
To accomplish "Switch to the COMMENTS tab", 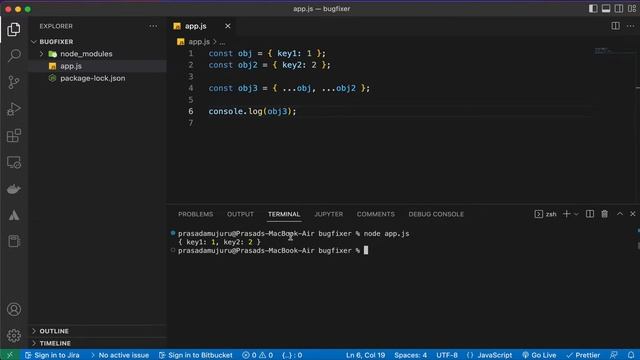I will (x=376, y=214).
